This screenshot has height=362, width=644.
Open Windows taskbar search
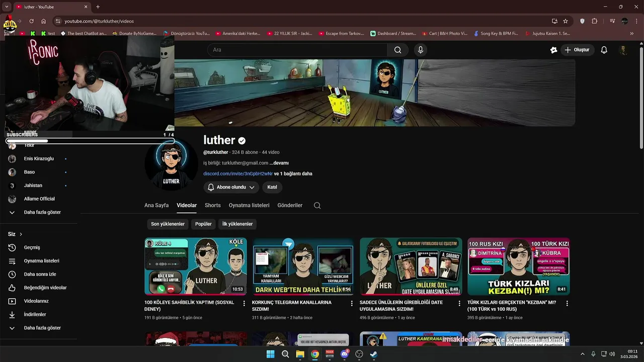pos(285,354)
